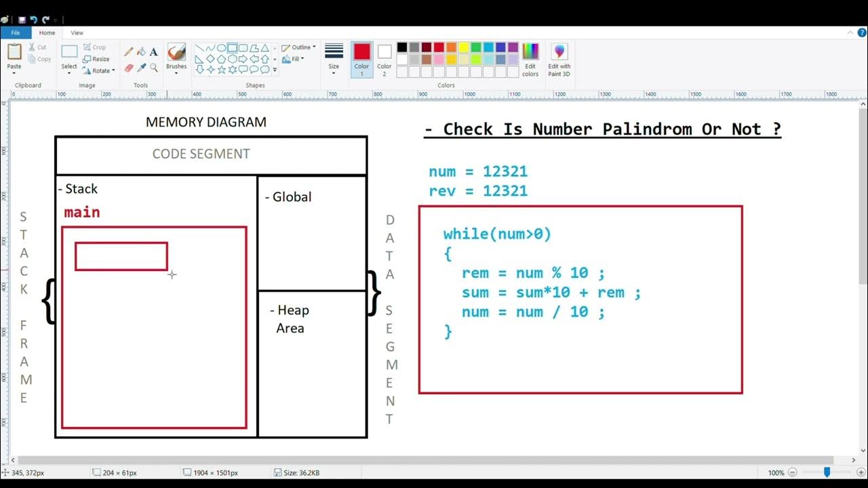
Task: Open the Paste dropdown arrow
Action: (x=14, y=73)
